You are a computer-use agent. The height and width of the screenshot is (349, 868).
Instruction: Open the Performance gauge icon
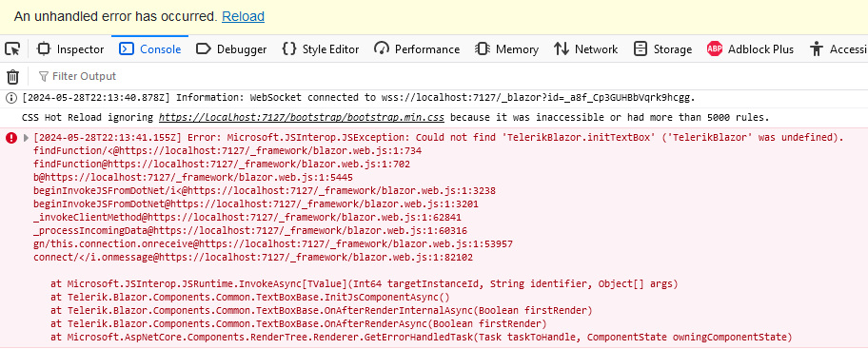pos(382,49)
